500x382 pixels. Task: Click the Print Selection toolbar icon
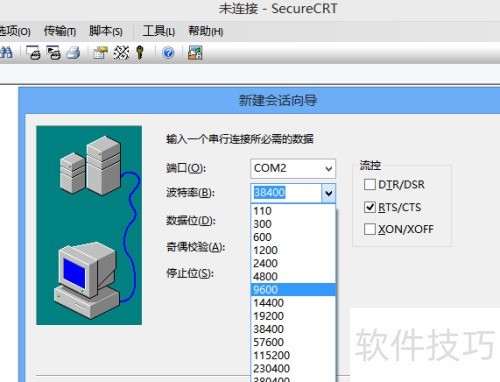pos(53,53)
